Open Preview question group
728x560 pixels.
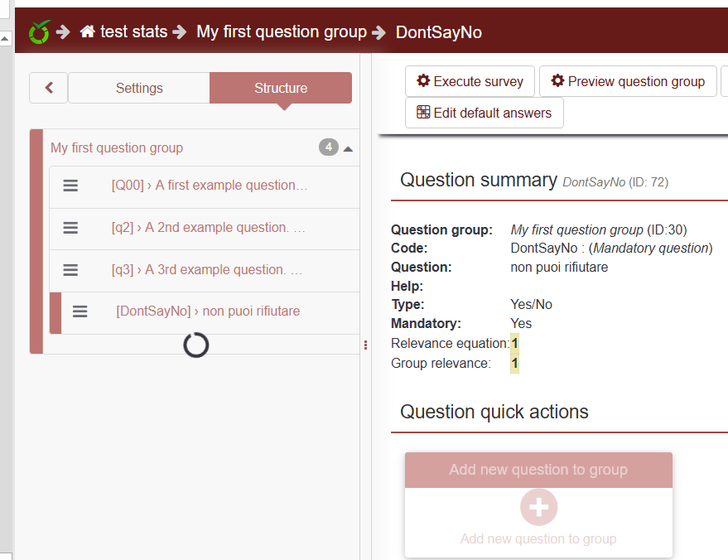[x=628, y=81]
